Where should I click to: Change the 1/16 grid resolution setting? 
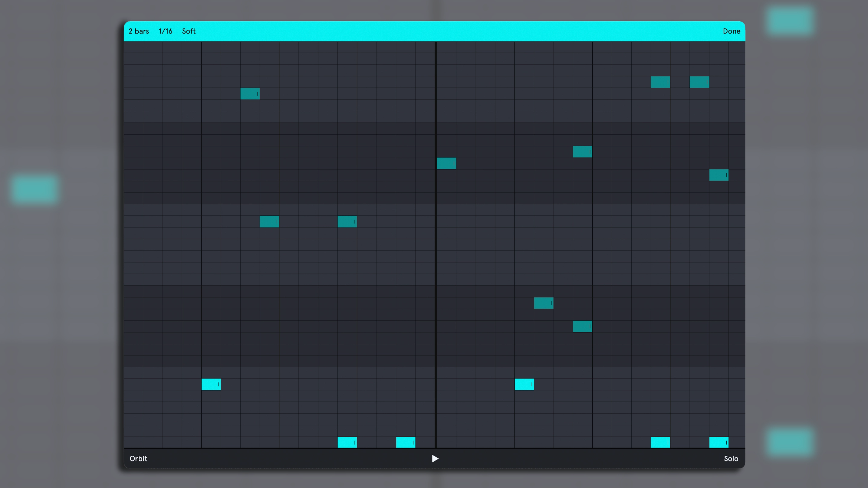click(x=166, y=31)
